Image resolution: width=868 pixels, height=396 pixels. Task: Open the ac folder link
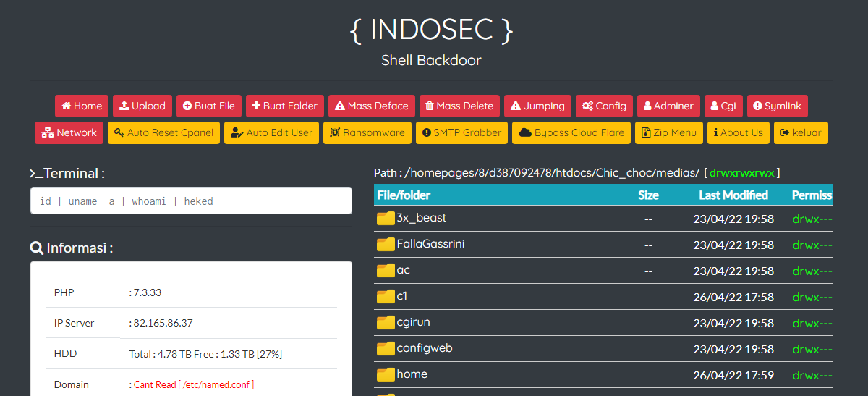click(404, 269)
